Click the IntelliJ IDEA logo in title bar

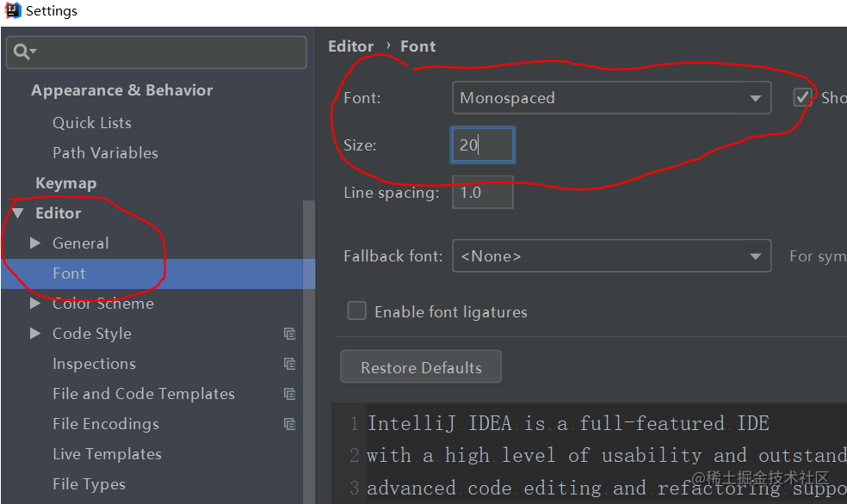(x=12, y=10)
